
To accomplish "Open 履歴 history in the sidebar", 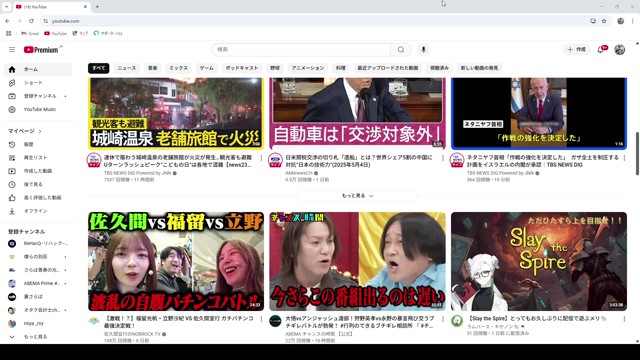I will 38,144.
